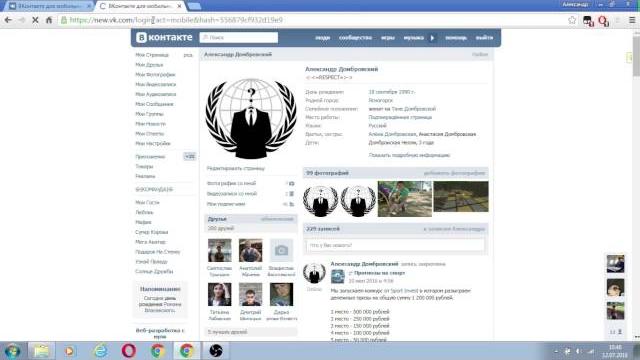The width and height of the screenshot is (640, 360).
Task: Close the second VKontakte browser tab
Action: tap(179, 6)
